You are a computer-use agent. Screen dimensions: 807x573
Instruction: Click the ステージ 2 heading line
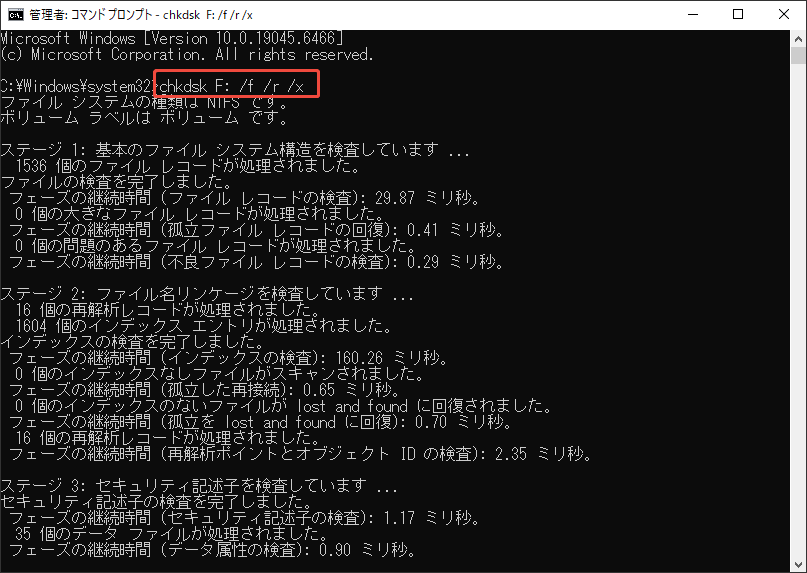[x=207, y=293]
